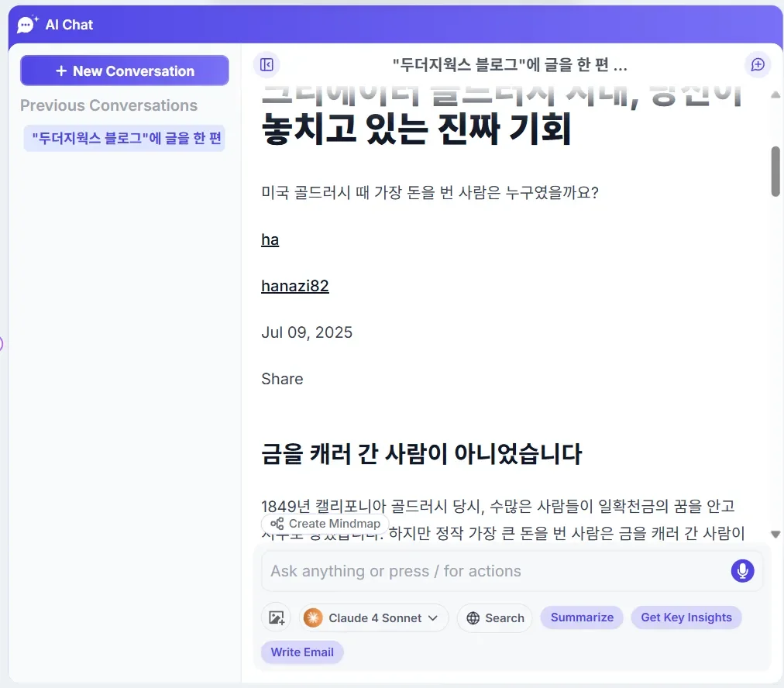
Task: Click Get Key Insights suggestion
Action: [x=686, y=617]
